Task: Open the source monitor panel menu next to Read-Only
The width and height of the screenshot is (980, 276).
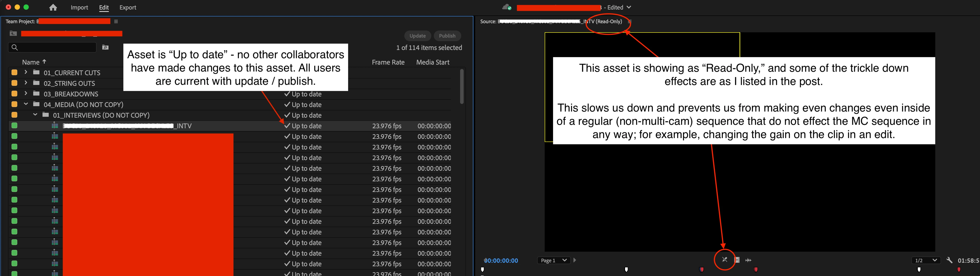Action: [x=630, y=21]
